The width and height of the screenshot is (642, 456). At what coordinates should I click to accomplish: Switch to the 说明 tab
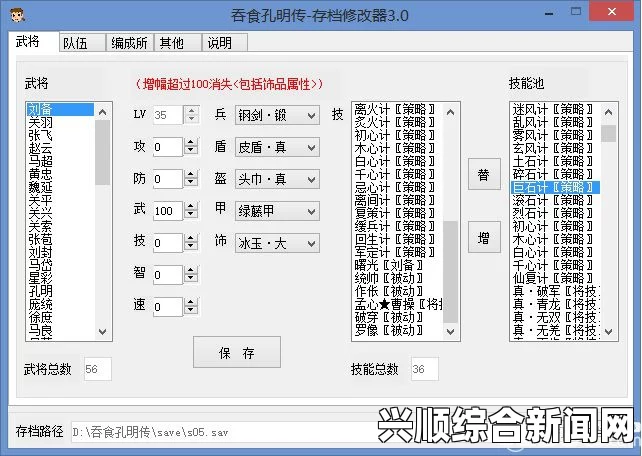point(225,43)
